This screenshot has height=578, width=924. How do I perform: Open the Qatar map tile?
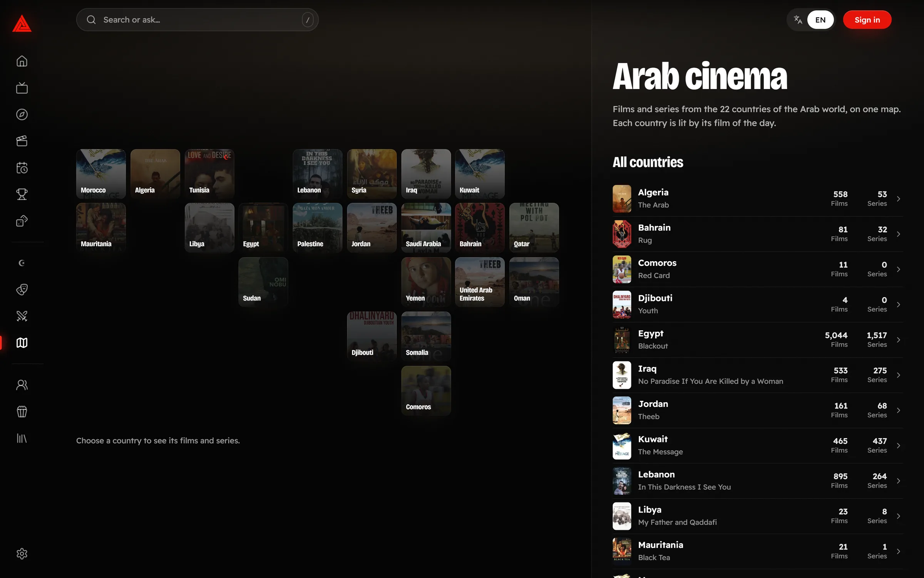pyautogui.click(x=534, y=228)
